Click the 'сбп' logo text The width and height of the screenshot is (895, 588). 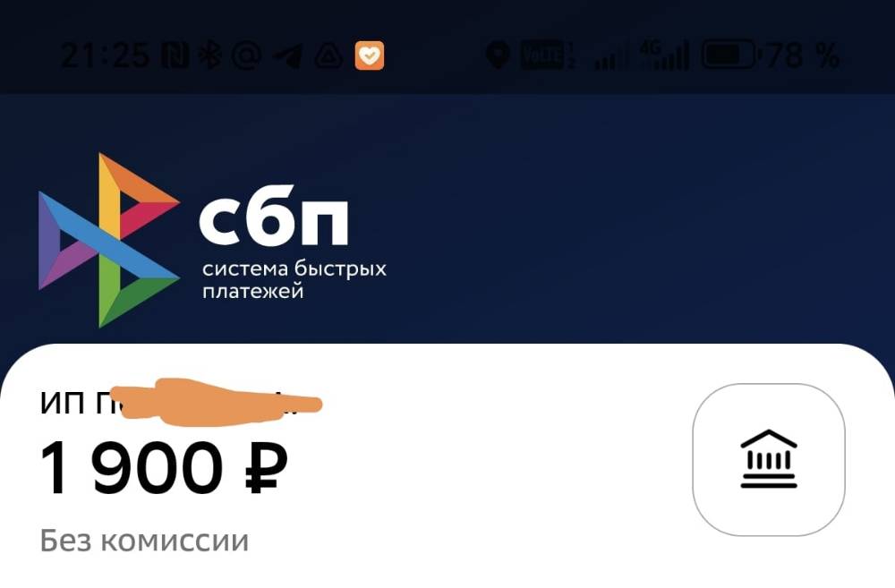tap(273, 215)
